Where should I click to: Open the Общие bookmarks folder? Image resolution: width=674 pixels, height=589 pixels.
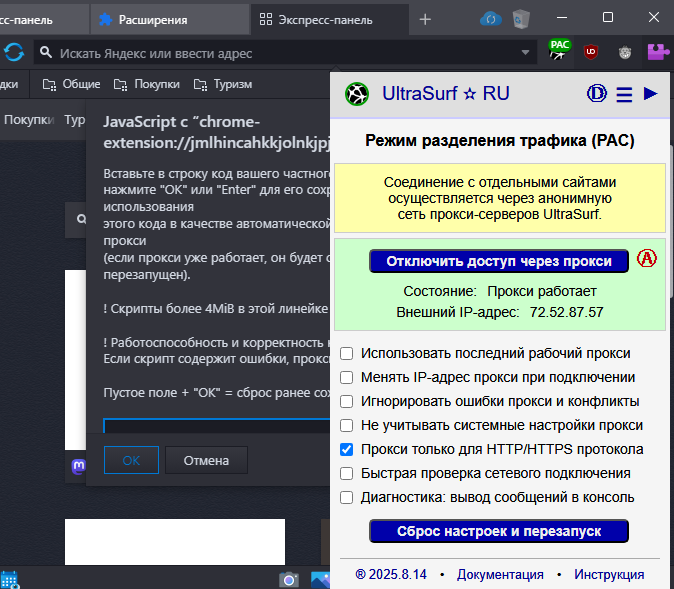pyautogui.click(x=71, y=84)
